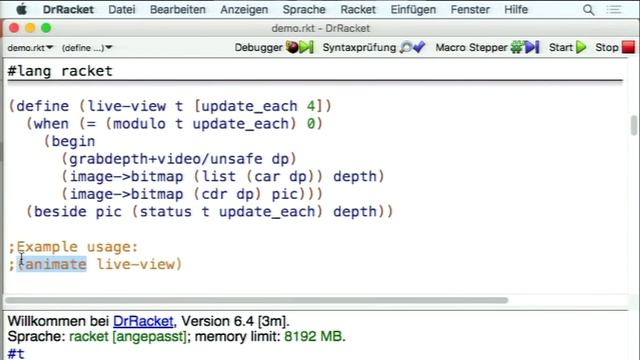Open Notification Center list icon
The image size is (640, 360).
[613, 9]
